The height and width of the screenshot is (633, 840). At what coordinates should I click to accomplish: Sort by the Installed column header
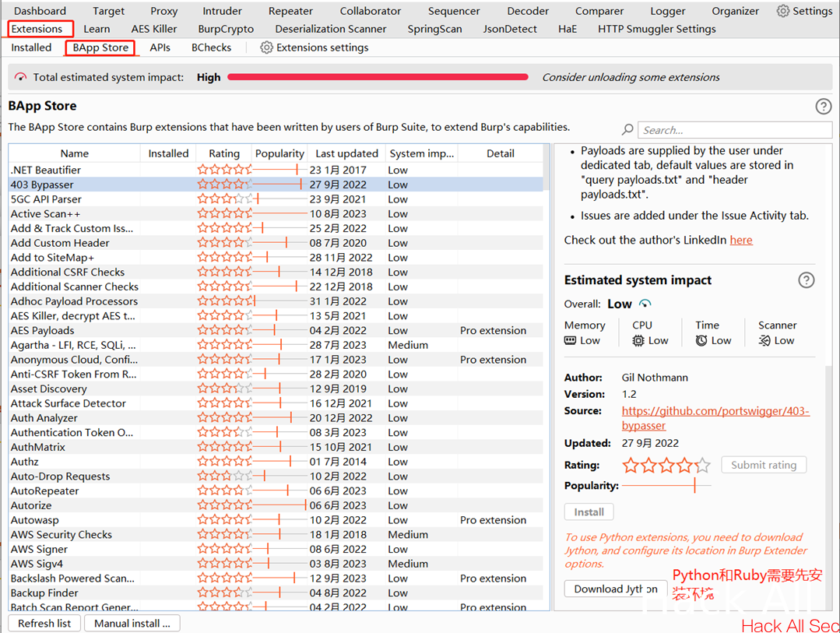click(x=168, y=153)
